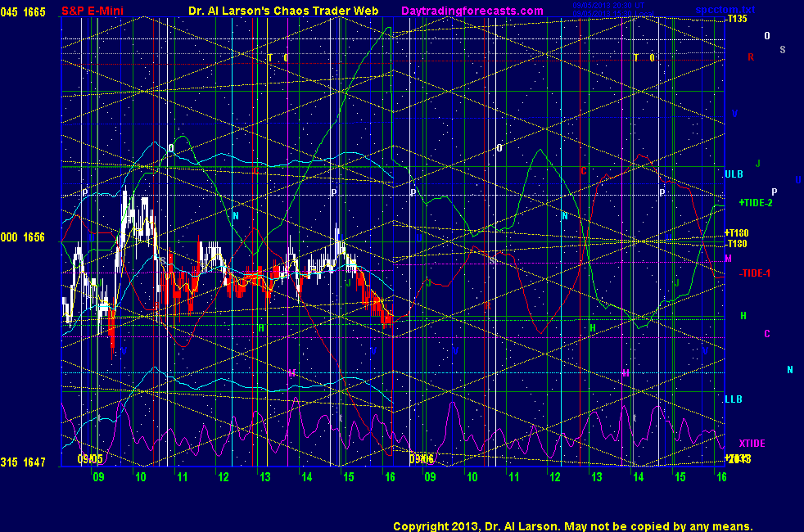Click the '045 1665' price axis value

tap(23, 11)
